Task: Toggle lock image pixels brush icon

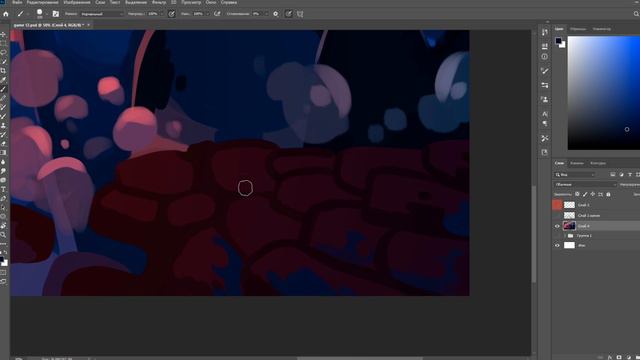Action: (585, 194)
